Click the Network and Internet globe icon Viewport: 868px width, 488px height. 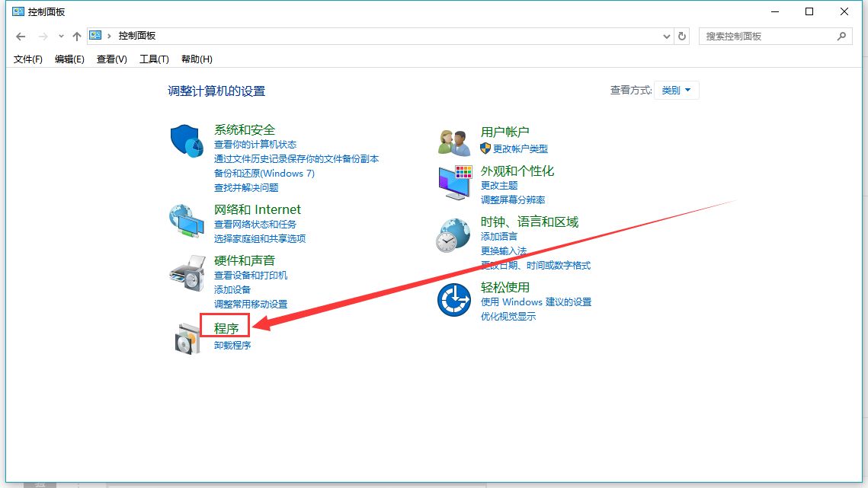point(187,221)
